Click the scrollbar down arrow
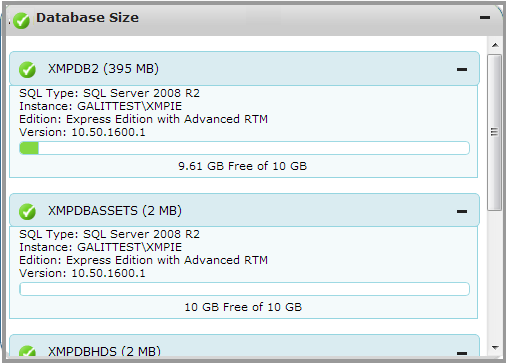The height and width of the screenshot is (363, 506). 495,348
